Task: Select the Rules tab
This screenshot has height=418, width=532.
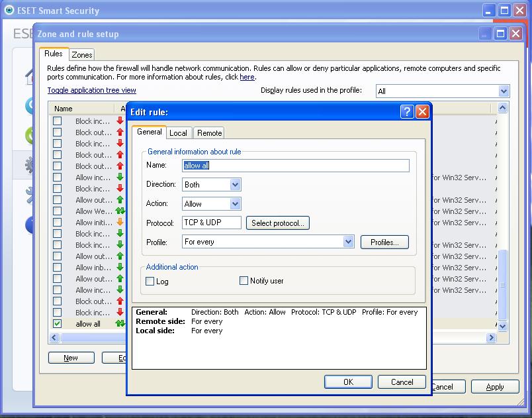Action: [x=54, y=54]
